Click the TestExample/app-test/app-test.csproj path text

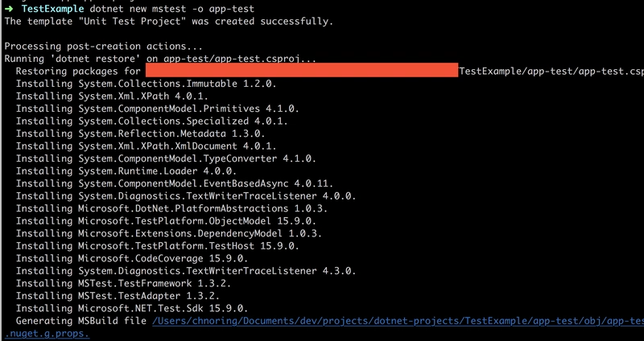pyautogui.click(x=551, y=72)
